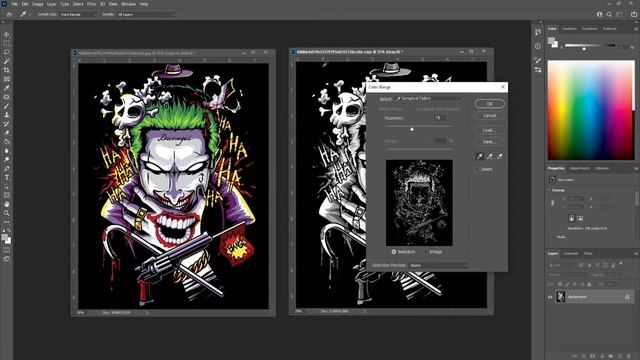Select landscape canvas orientation in Properties
The height and width of the screenshot is (360, 640).
[x=580, y=218]
